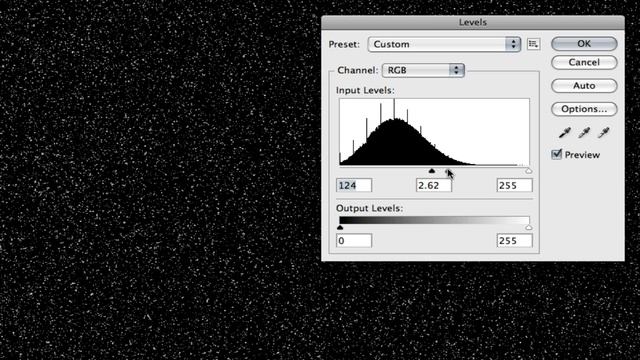The width and height of the screenshot is (640, 360).
Task: Click the input white point slider handle
Action: (x=529, y=171)
